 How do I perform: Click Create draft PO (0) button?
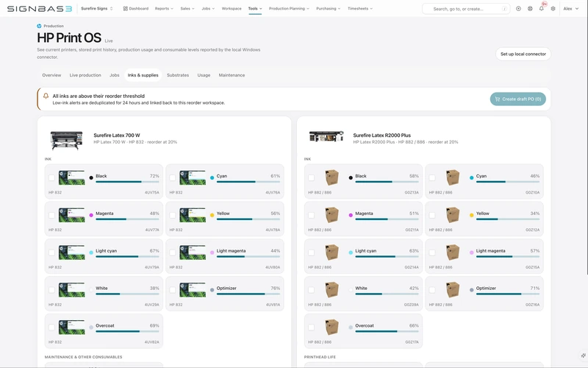coord(518,99)
